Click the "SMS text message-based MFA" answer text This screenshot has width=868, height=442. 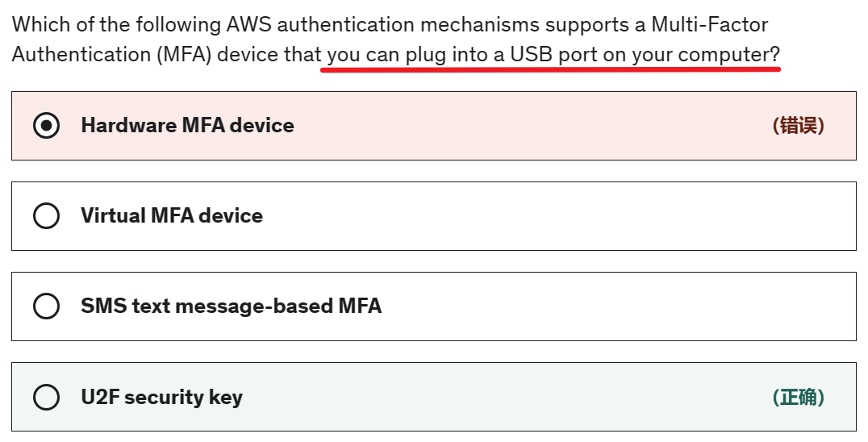tap(231, 306)
